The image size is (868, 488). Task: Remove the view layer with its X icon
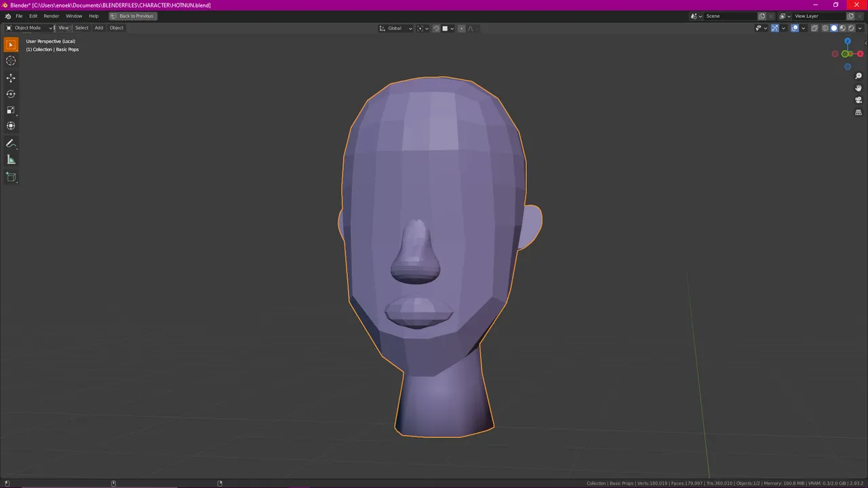859,16
